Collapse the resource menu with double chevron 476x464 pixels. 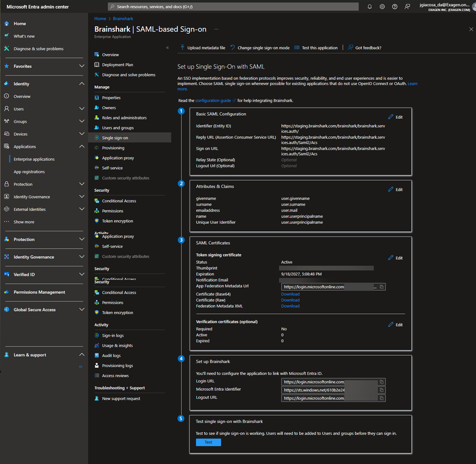[x=167, y=48]
